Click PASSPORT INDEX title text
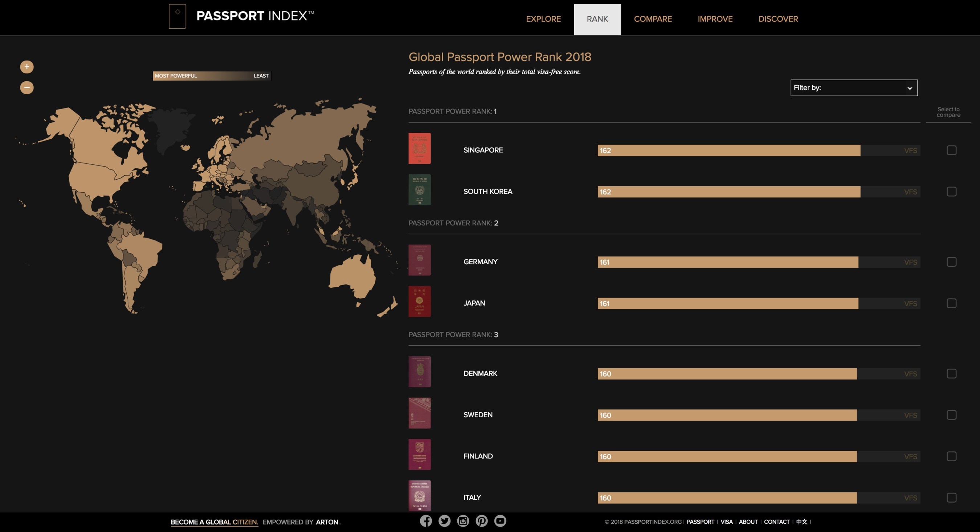 point(255,16)
